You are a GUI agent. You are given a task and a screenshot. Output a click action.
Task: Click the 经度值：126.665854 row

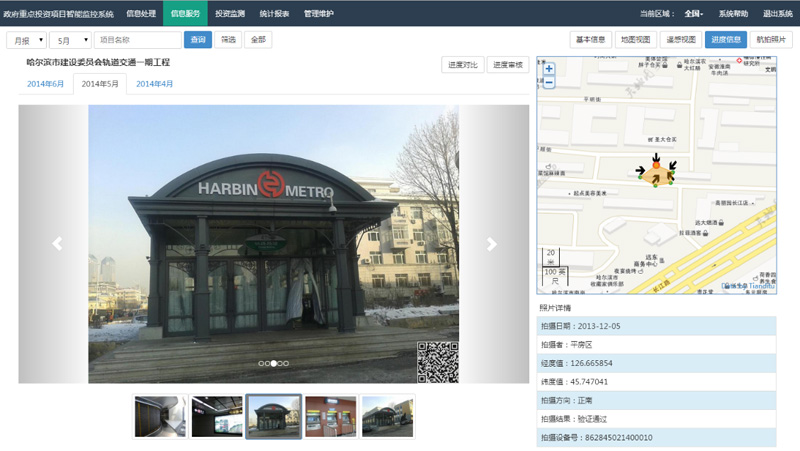[x=656, y=363]
